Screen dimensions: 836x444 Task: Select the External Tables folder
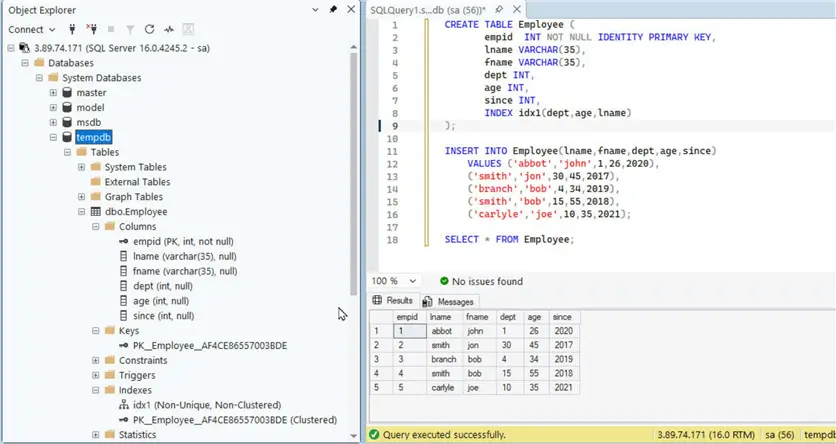click(x=138, y=182)
